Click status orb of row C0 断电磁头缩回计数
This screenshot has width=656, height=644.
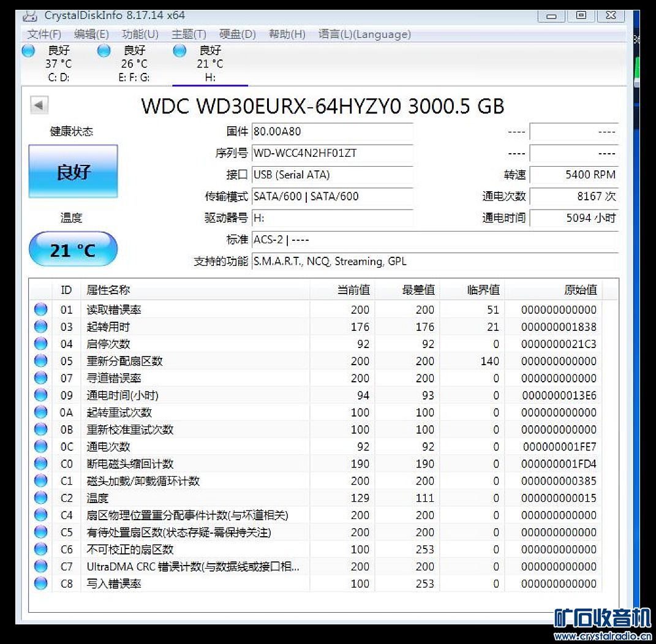[40, 464]
